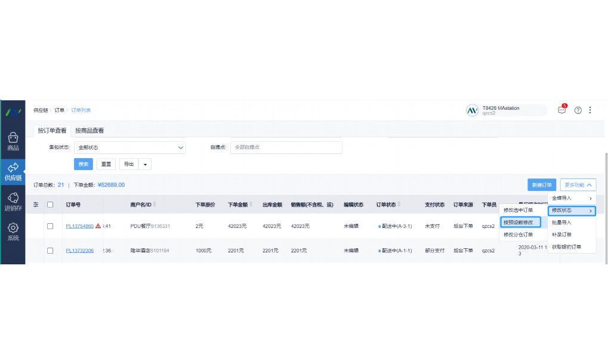Open the messages notification icon with badge
Screen dimensions: 608x364
pyautogui.click(x=562, y=110)
